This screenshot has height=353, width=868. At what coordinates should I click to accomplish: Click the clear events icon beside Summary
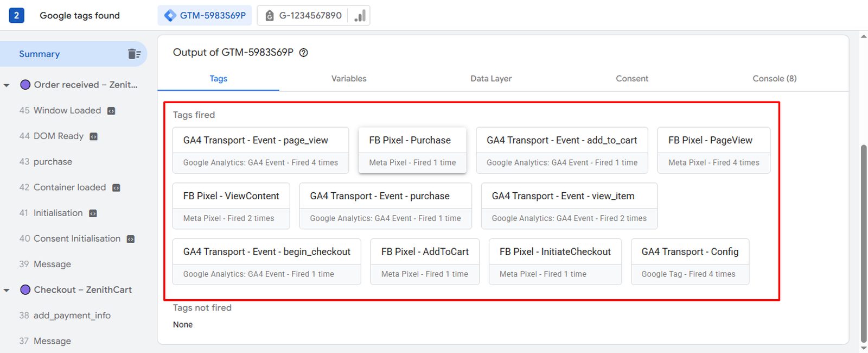pos(134,54)
